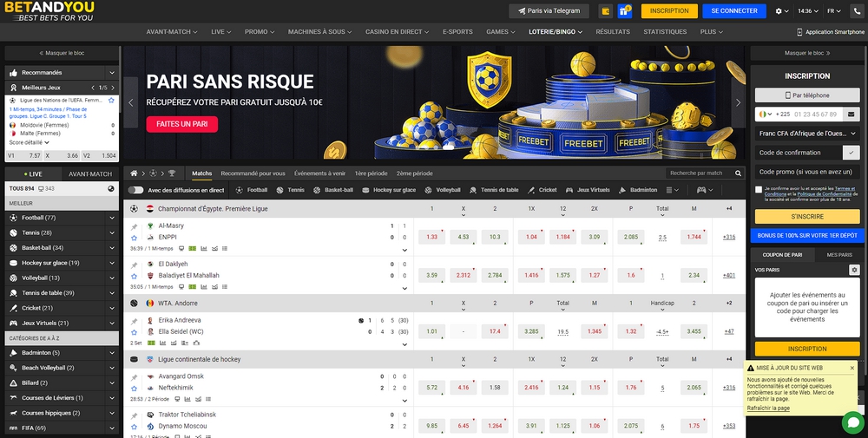Expand Score détaillé in Meilleurs Jeux

[30, 142]
